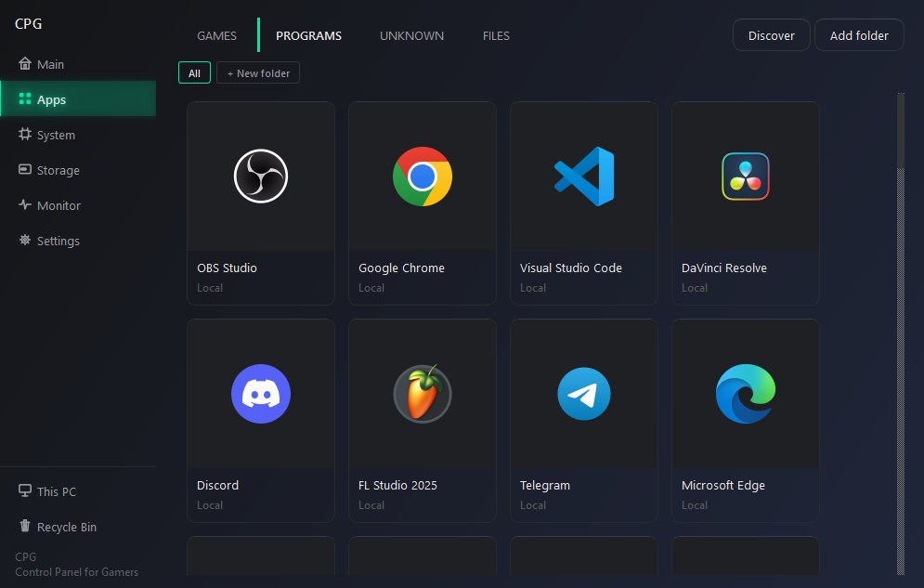Click the Settings label in sidebar
924x588 pixels.
coord(59,242)
